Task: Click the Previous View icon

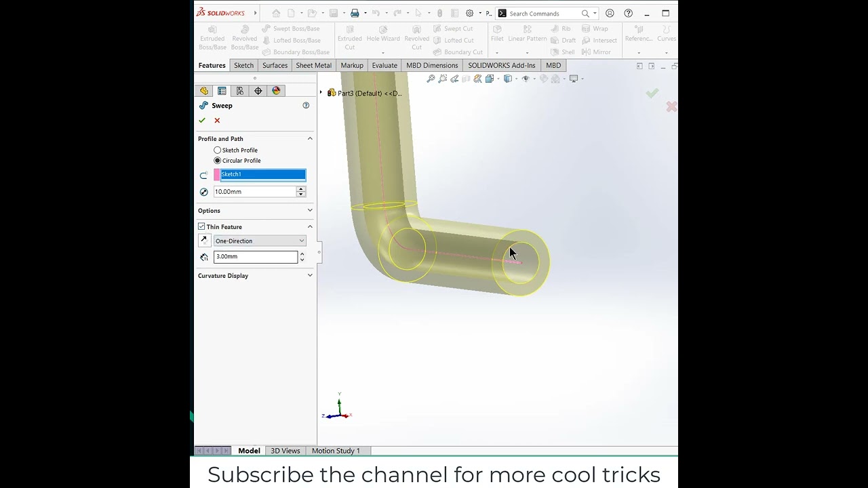Action: [454, 79]
